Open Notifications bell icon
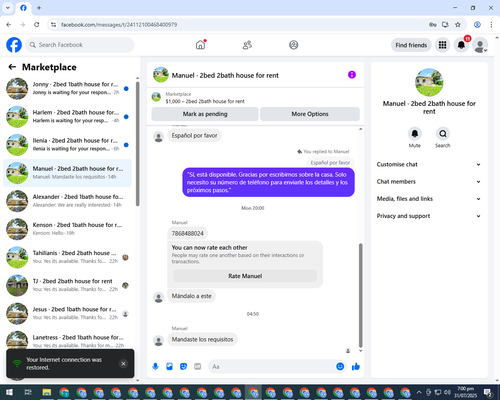Screen dimensions: 500x400 coord(461,45)
